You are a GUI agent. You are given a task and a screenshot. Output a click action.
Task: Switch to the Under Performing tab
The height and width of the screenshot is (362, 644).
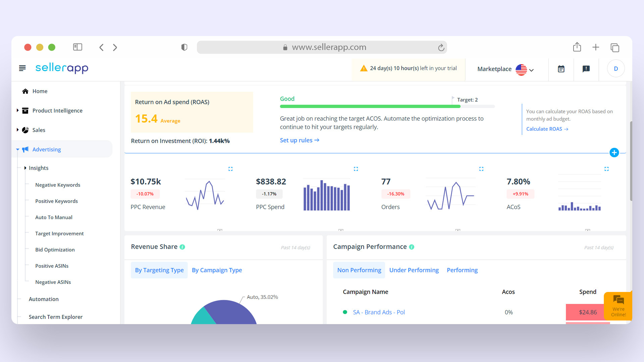tap(414, 270)
